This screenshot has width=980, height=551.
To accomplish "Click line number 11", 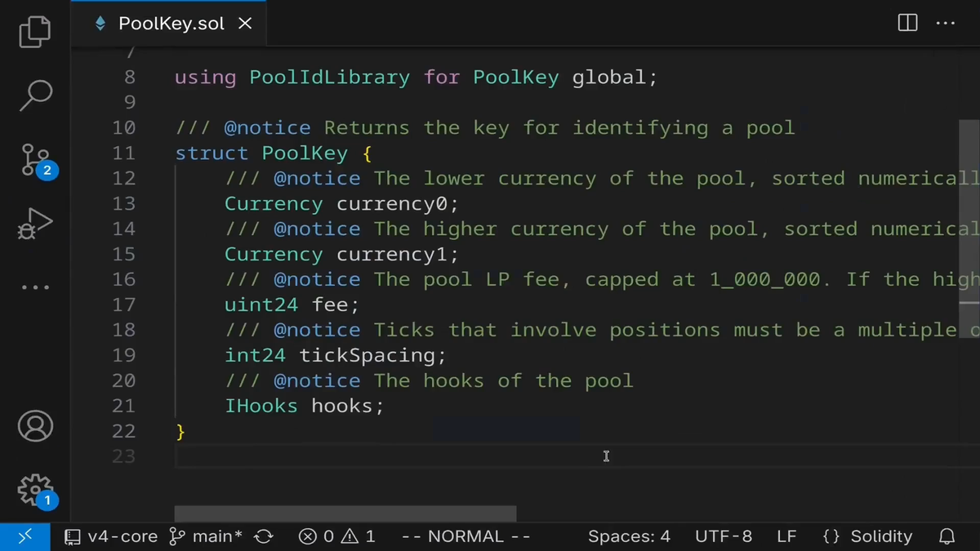I will 124,153.
